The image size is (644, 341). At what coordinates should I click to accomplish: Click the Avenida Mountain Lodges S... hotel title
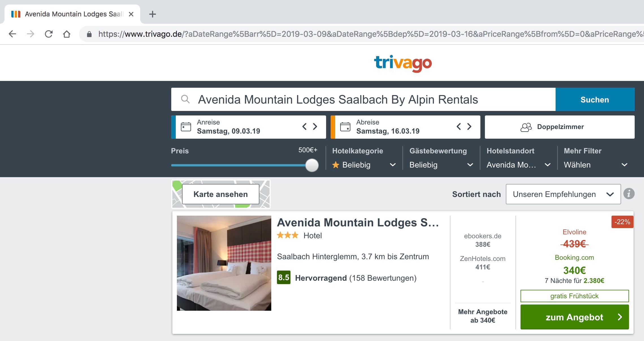[358, 223]
